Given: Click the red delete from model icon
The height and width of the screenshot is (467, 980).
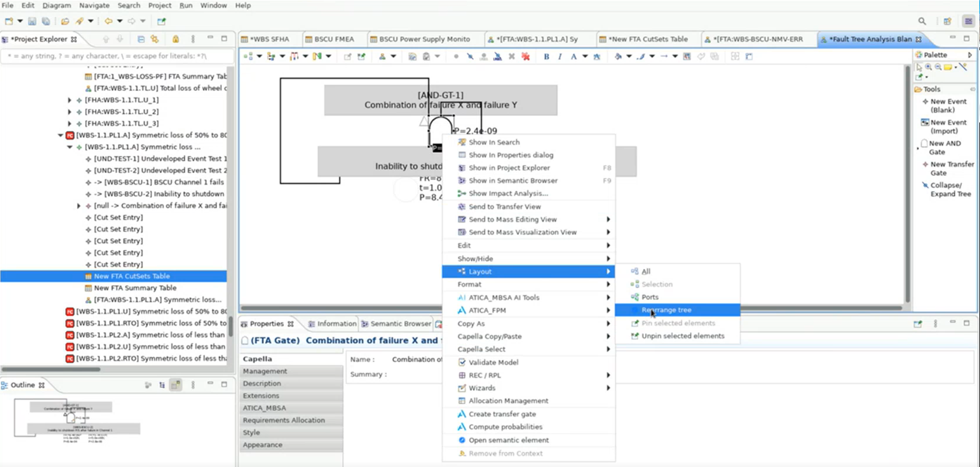Looking at the screenshot, I should tap(525, 57).
